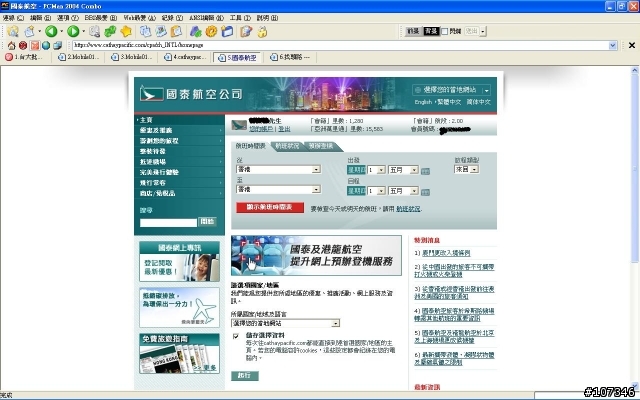Open the Web menu (A)
Viewport: 640px width, 400px height.
[140, 18]
